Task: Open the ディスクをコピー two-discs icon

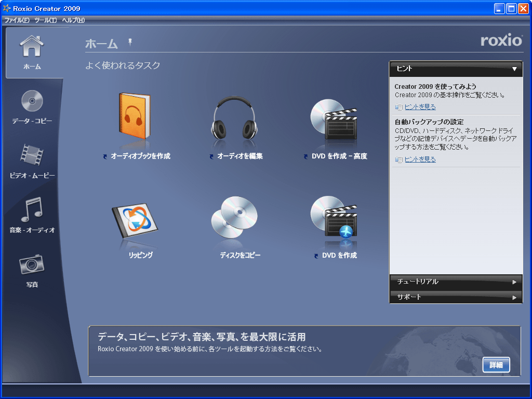Action: [234, 217]
